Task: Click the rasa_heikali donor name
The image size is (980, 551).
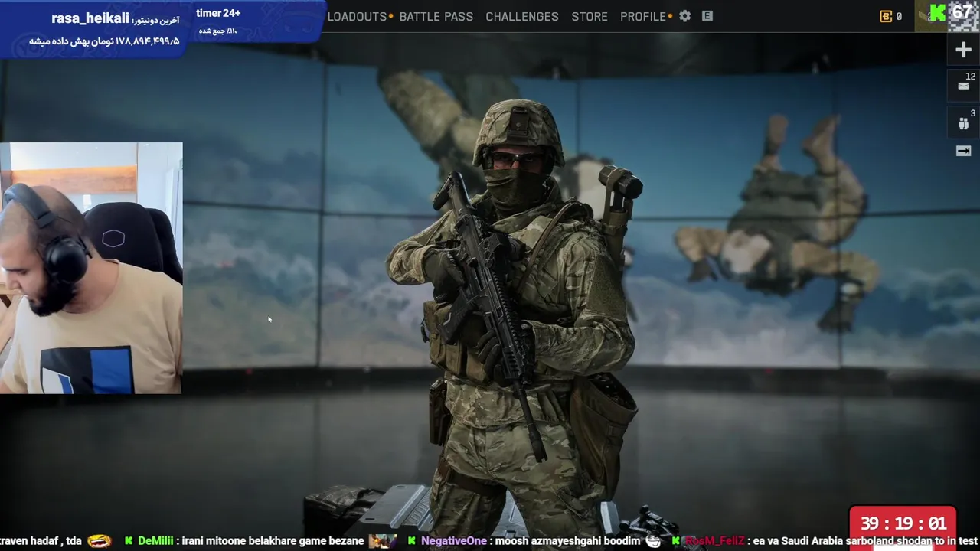Action: (90, 18)
